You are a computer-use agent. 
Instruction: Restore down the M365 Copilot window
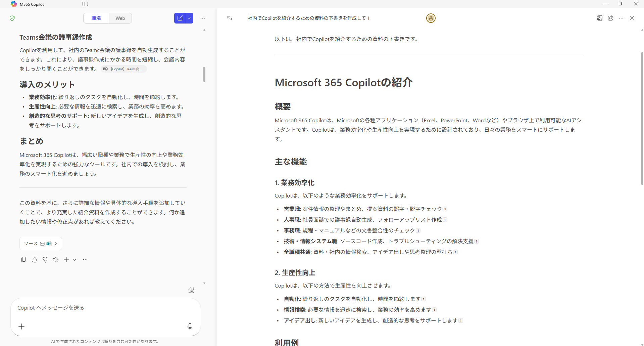coord(621,4)
